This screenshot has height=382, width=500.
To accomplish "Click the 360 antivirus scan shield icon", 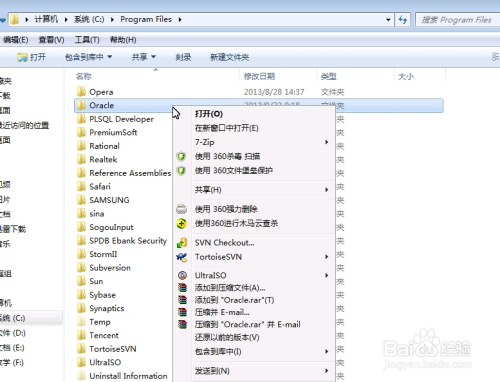I will (x=181, y=156).
